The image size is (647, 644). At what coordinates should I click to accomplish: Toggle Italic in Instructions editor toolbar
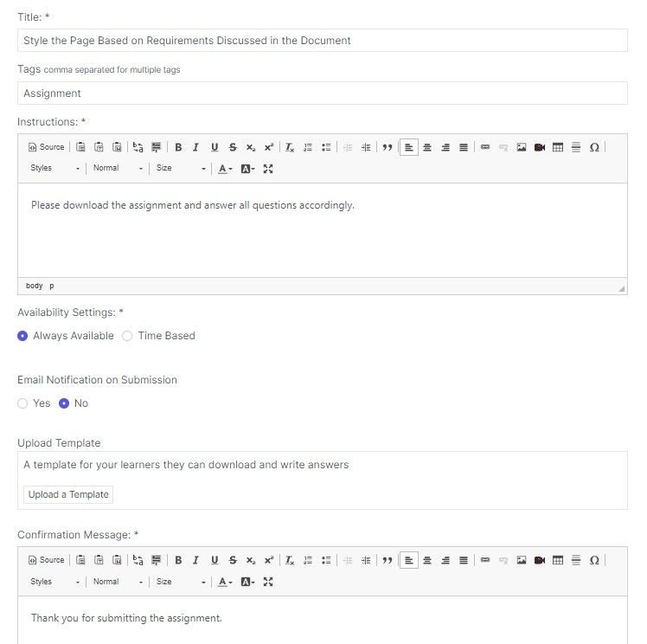(196, 147)
